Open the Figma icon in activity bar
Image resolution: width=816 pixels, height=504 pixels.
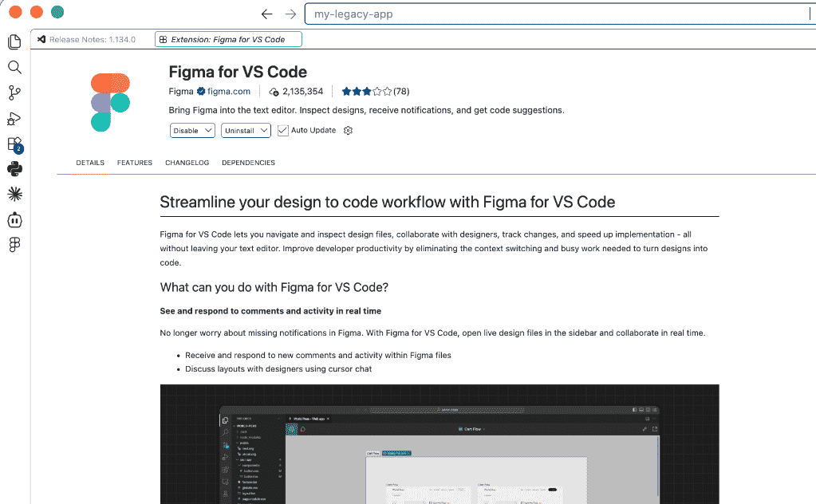tap(14, 245)
